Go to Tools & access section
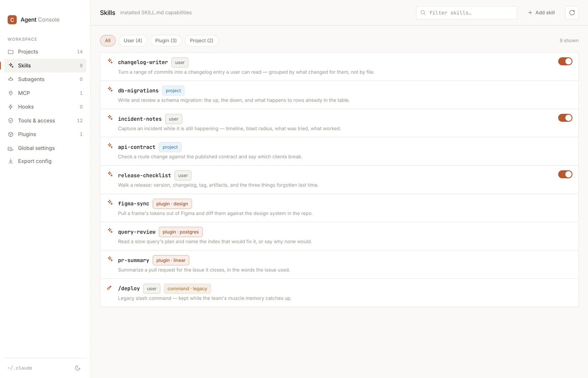 (45, 121)
